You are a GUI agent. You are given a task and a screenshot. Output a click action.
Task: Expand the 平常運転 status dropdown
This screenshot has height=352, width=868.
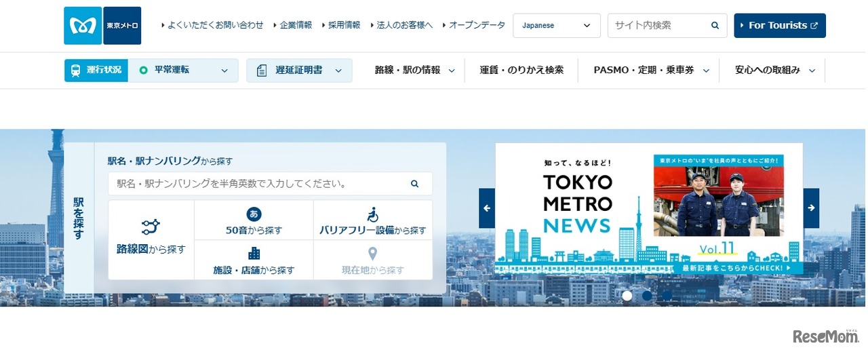224,71
